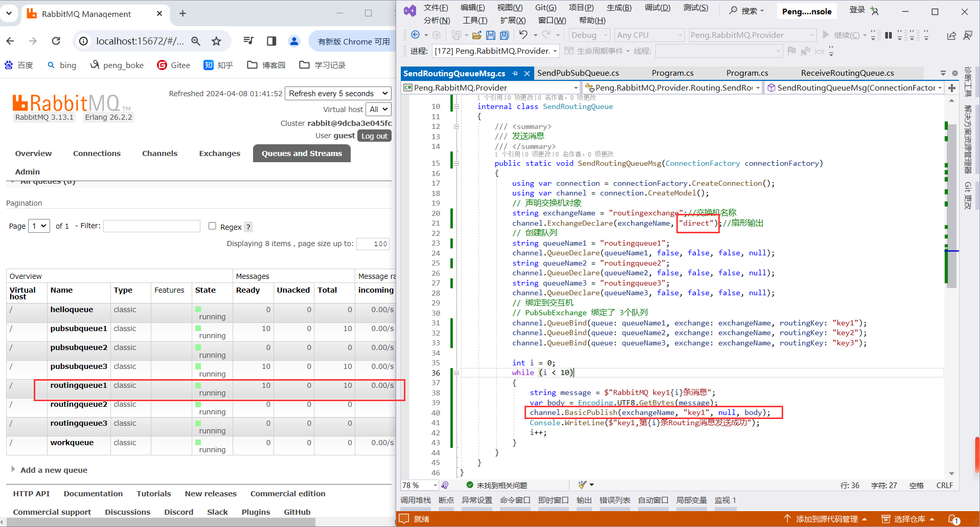
Task: Click page size 100 input
Action: [x=373, y=244]
